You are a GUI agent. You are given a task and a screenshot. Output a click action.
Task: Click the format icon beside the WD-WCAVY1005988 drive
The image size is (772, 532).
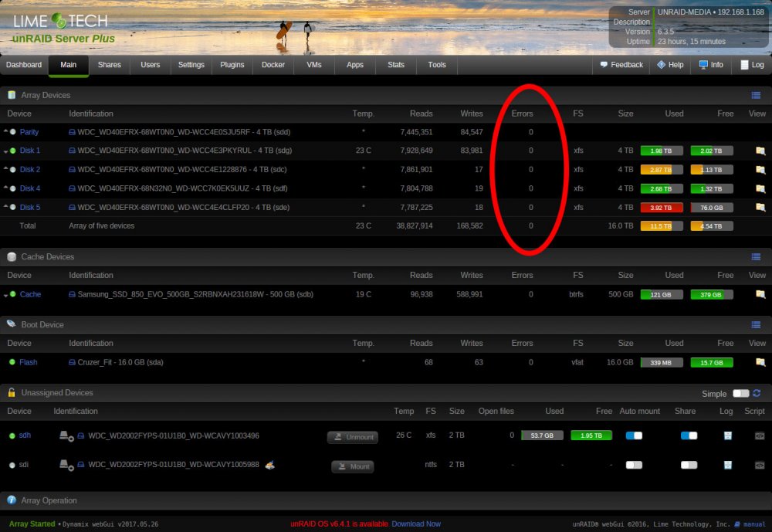[269, 465]
